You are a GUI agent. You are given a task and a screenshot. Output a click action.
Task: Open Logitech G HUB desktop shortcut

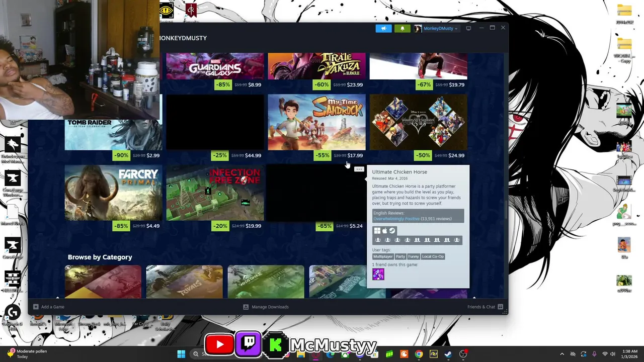click(x=13, y=317)
